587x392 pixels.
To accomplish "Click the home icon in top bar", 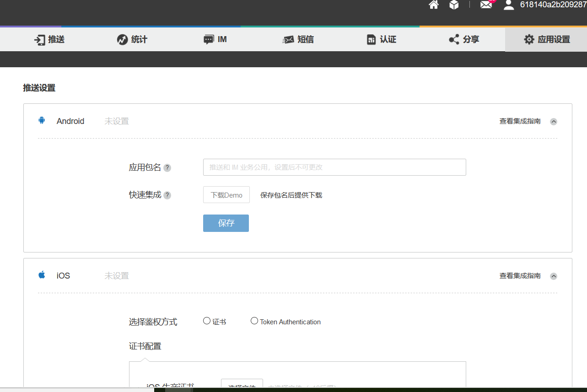I will pyautogui.click(x=433, y=5).
